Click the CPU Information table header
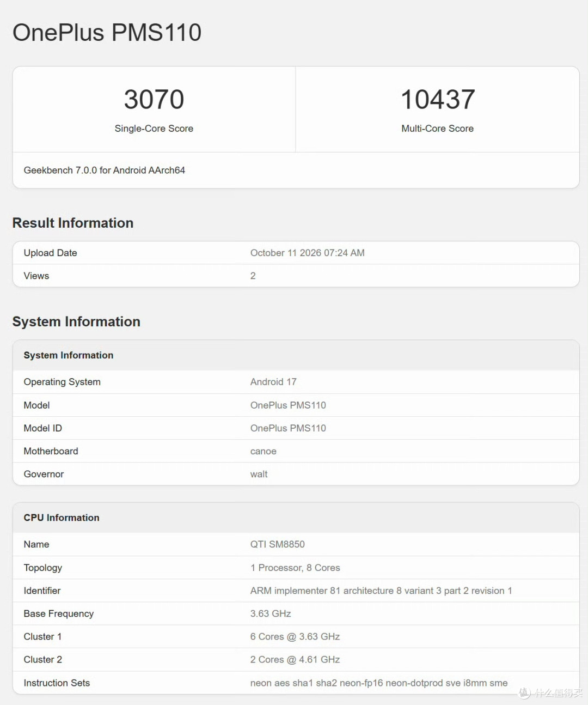Image resolution: width=588 pixels, height=705 pixels. (x=62, y=518)
